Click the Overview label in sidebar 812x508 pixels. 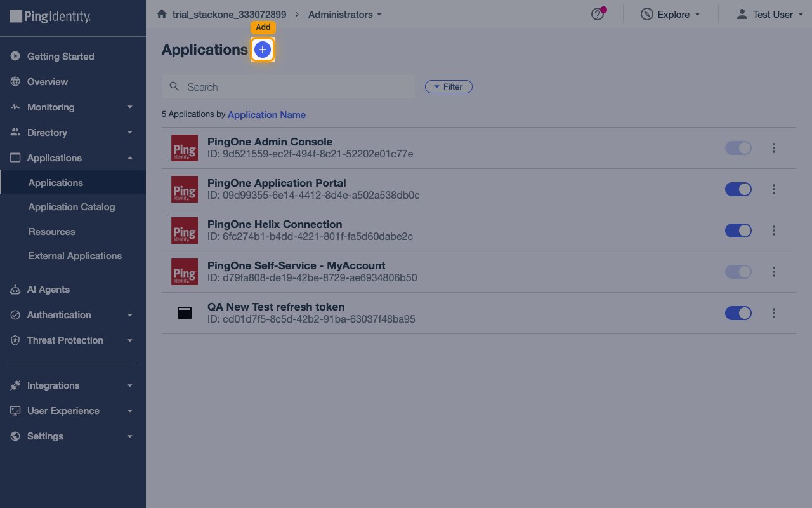(x=48, y=82)
